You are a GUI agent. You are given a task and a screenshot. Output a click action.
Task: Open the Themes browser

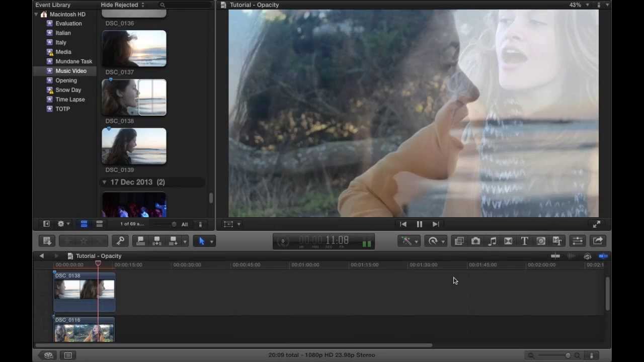coord(557,241)
